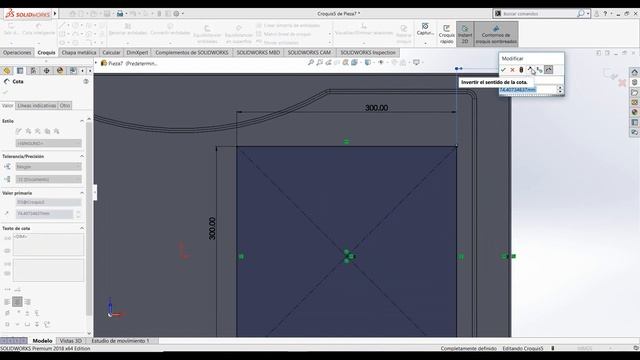Click the dimension text box with DIM
This screenshot has height=360, width=640.
click(x=48, y=244)
